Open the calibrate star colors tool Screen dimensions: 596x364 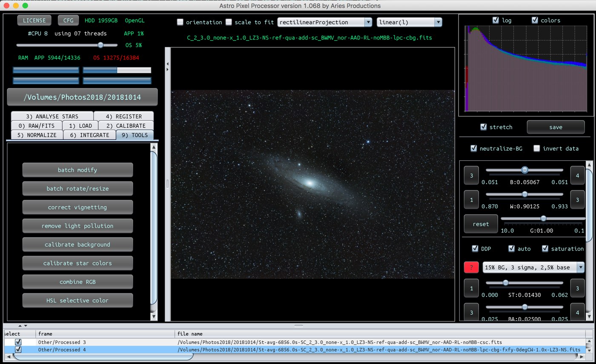77,263
